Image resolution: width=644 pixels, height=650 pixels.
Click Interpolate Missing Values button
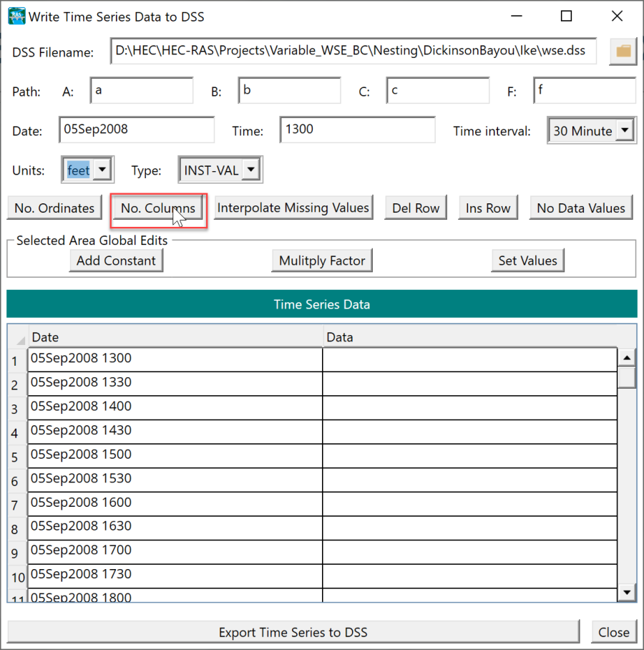click(293, 208)
